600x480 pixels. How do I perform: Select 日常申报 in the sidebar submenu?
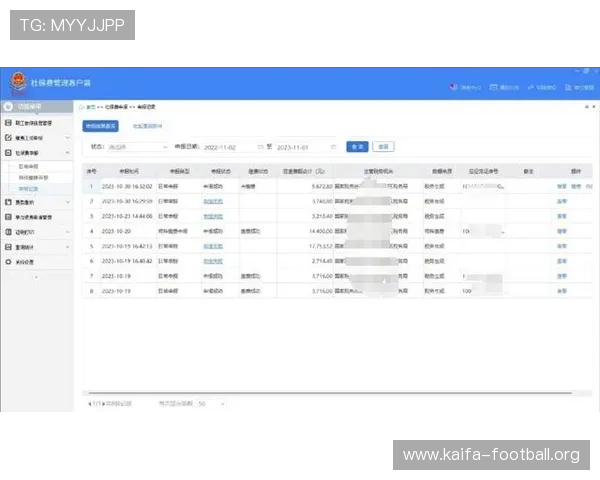click(29, 167)
